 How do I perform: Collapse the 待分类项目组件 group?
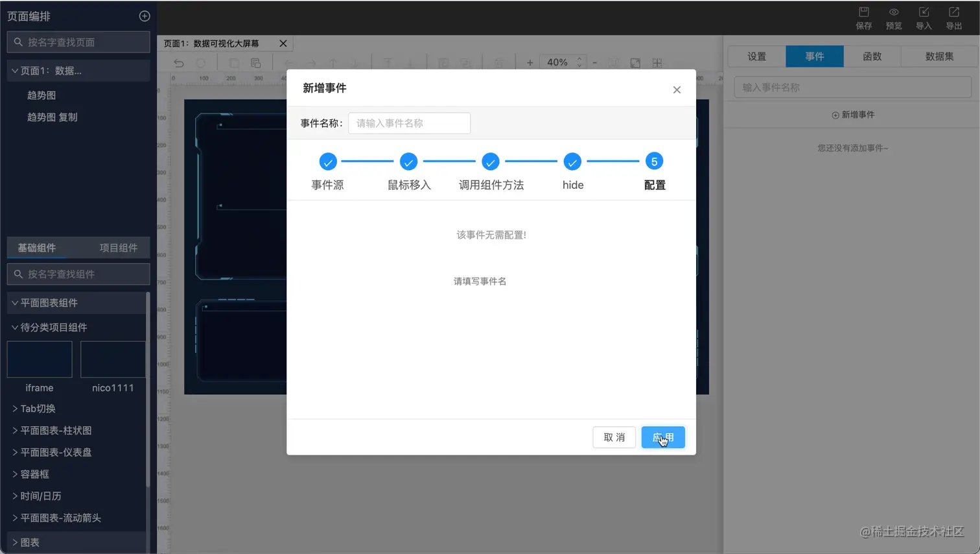(x=15, y=328)
